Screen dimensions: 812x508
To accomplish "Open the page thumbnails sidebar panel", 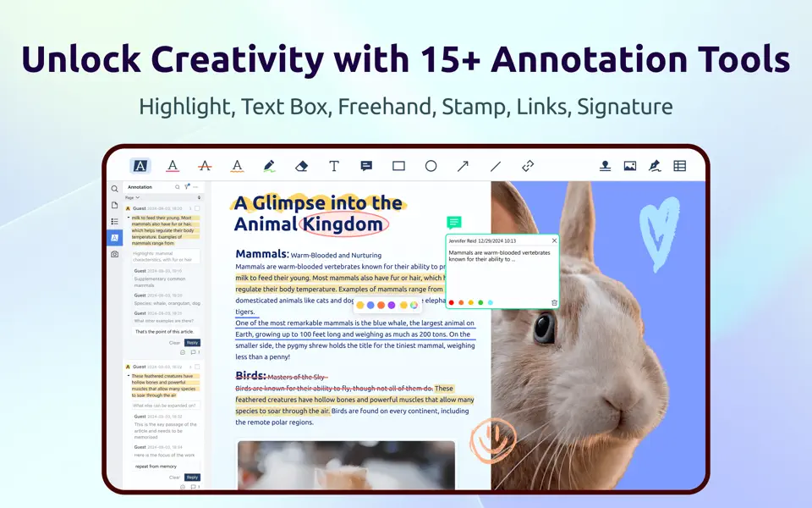I will point(114,205).
